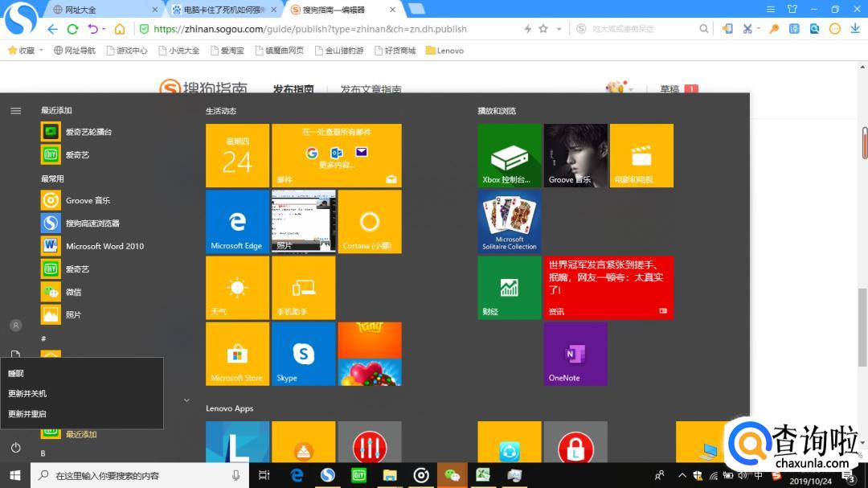Image resolution: width=868 pixels, height=488 pixels.
Task: Open File Explorer from the taskbar
Action: click(x=390, y=475)
